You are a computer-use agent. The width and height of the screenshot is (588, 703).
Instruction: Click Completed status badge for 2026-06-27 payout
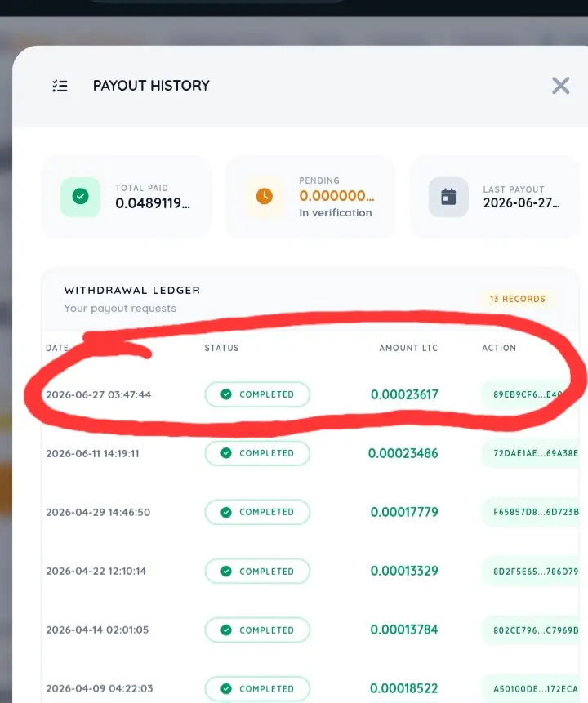[257, 394]
